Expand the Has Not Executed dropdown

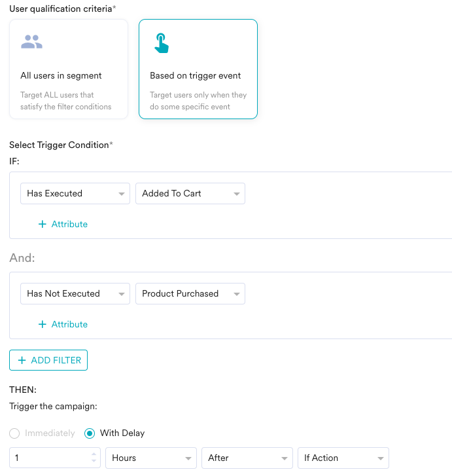75,293
